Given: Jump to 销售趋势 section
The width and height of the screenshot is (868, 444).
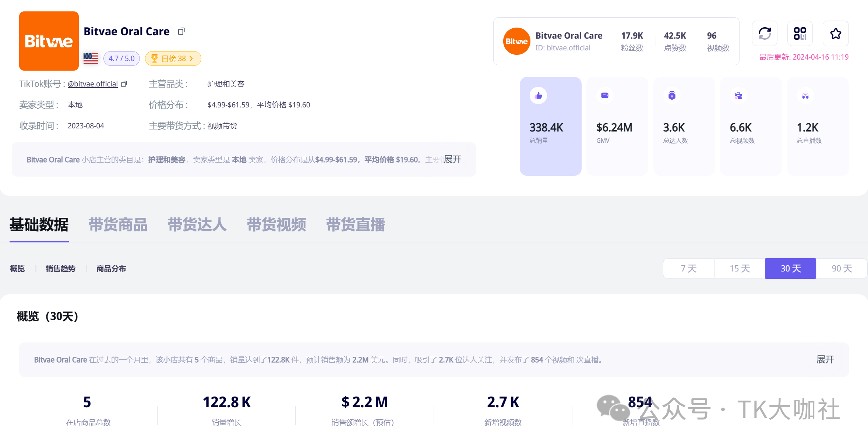Looking at the screenshot, I should [60, 269].
